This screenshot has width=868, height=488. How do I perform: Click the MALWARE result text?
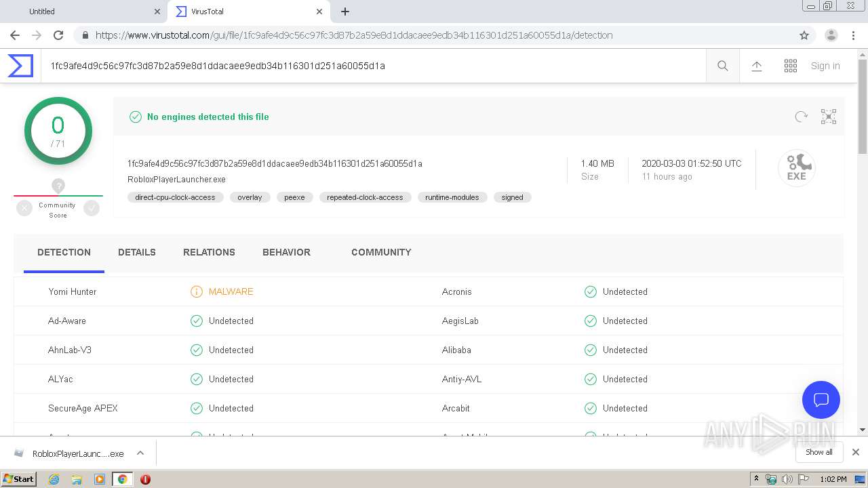pos(231,291)
